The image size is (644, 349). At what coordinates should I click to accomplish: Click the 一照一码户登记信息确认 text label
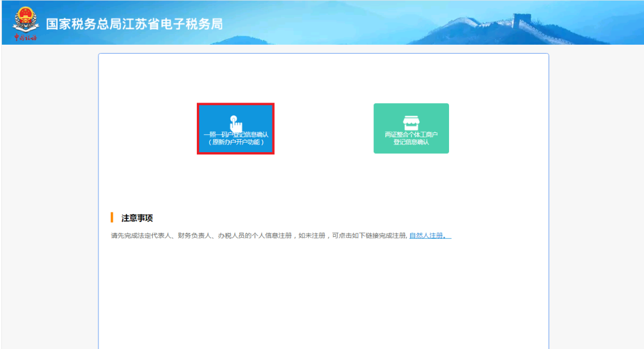coord(236,135)
